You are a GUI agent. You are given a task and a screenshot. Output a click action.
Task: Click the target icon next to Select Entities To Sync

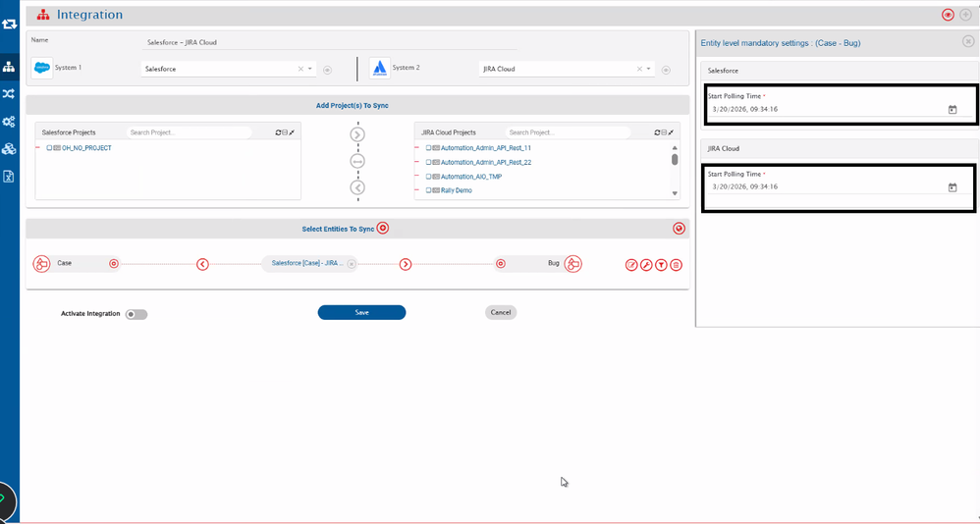383,229
